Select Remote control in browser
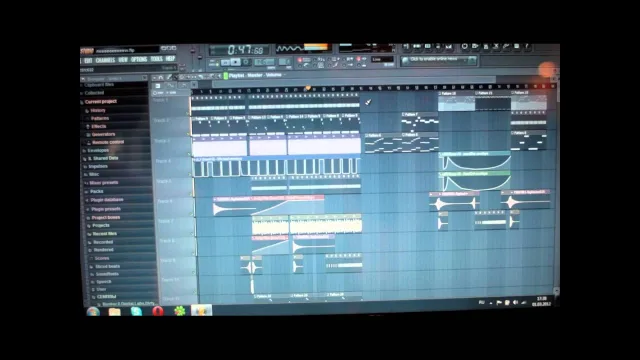The image size is (640, 360). coord(107,142)
